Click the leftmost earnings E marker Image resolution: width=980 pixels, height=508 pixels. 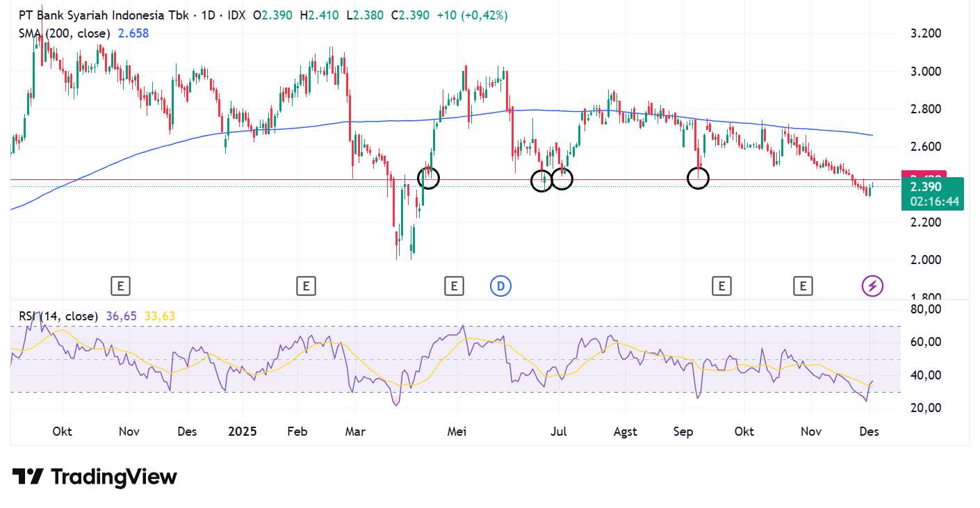point(120,285)
